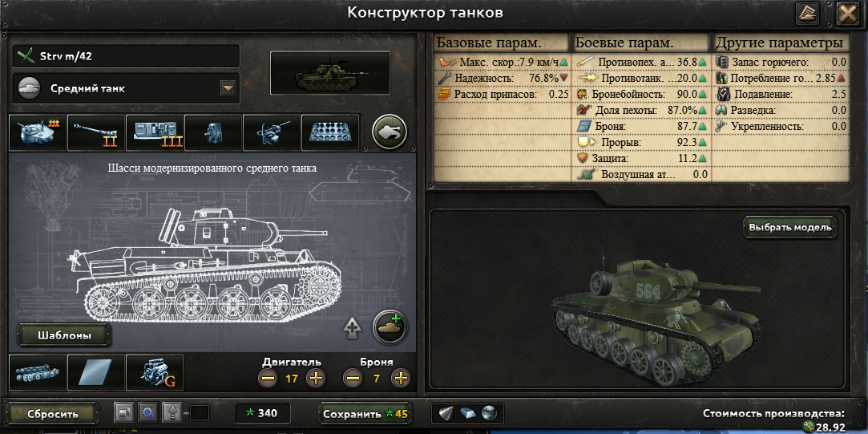Toggle the upgrade arrow icon button

(352, 328)
